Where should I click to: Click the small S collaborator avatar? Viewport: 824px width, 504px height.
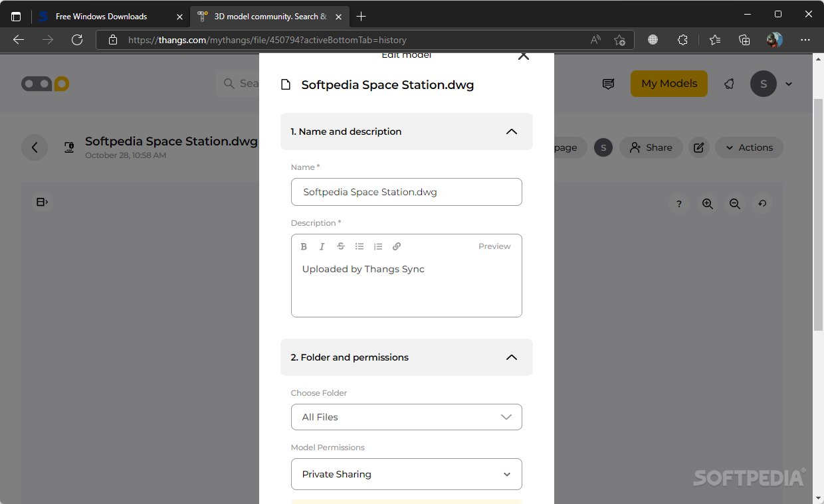603,147
